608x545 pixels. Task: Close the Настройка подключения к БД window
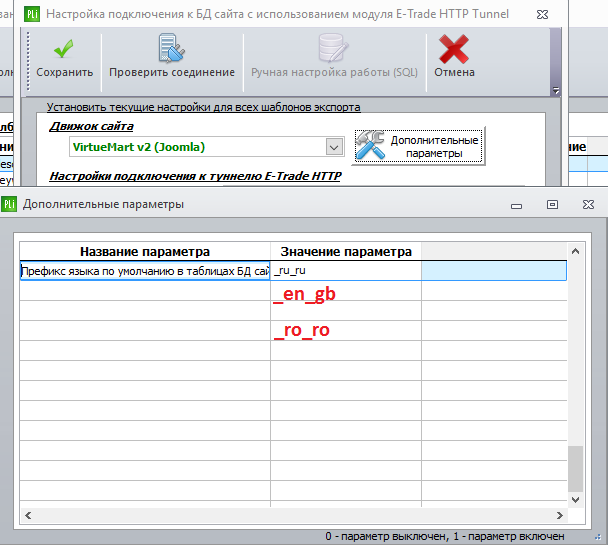542,14
